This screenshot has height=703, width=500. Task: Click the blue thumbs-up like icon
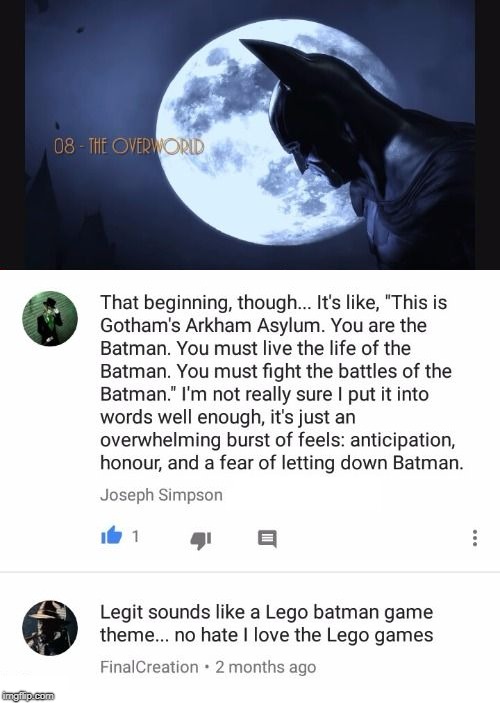point(111,535)
